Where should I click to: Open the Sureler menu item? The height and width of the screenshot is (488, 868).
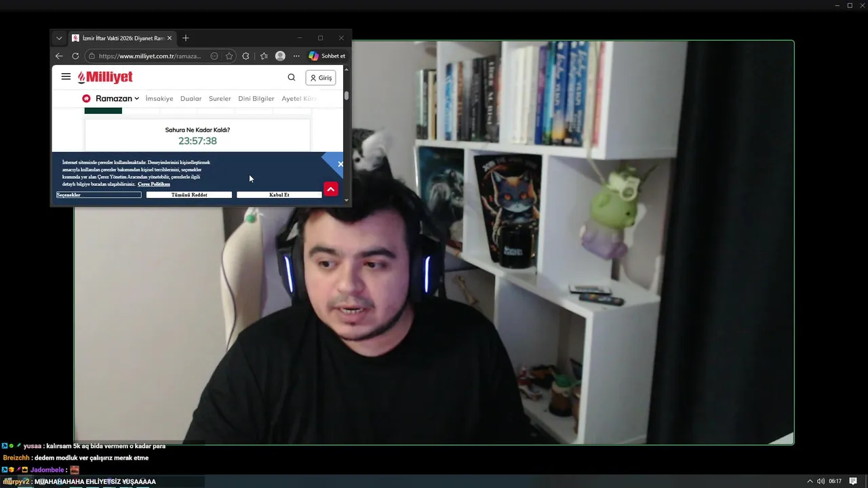(220, 99)
